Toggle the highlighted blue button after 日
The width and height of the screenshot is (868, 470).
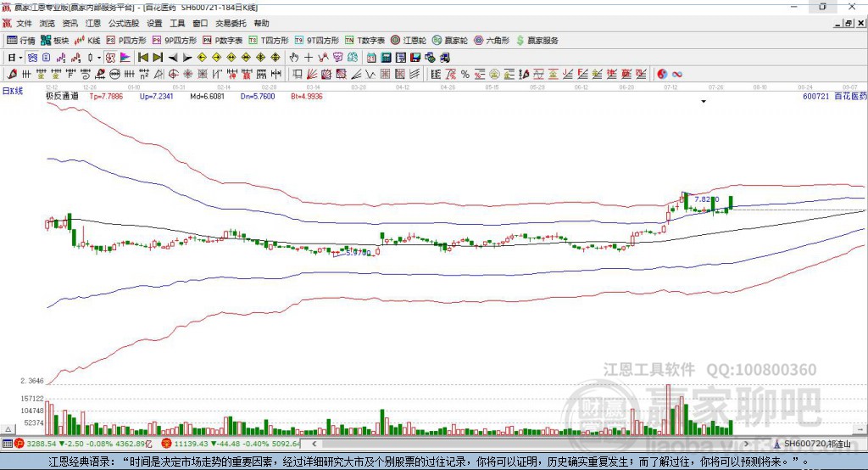(x=32, y=58)
